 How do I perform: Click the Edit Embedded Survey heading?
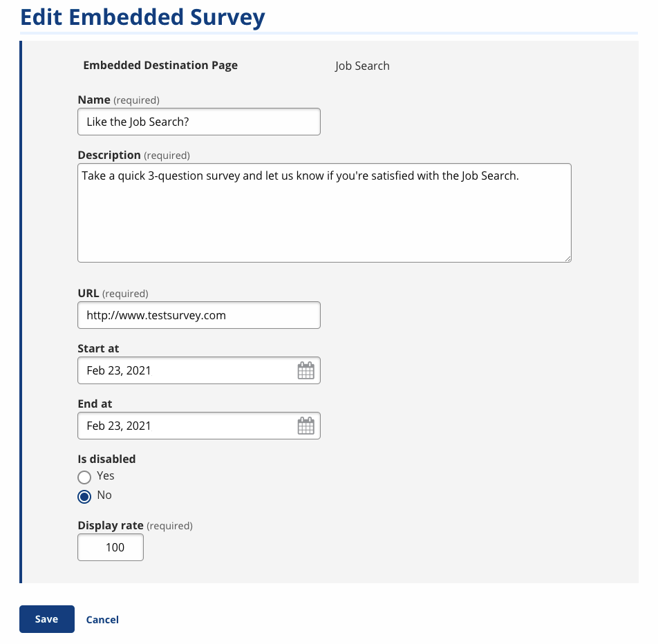click(x=144, y=17)
